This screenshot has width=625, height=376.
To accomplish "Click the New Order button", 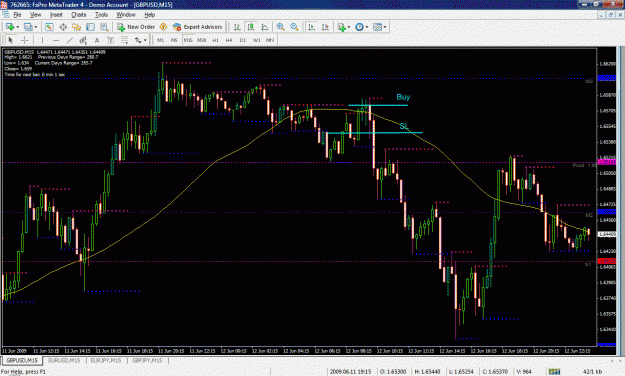I will pos(136,27).
